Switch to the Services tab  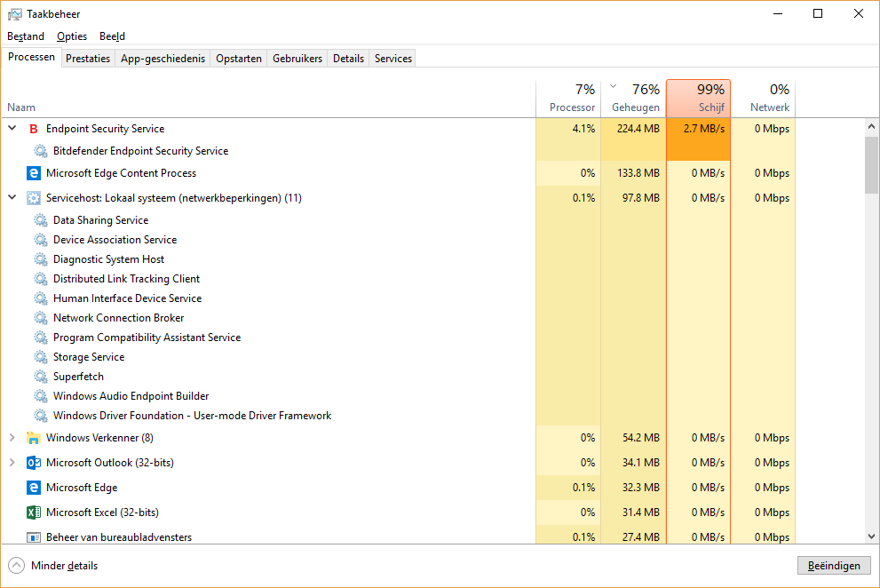pos(393,59)
